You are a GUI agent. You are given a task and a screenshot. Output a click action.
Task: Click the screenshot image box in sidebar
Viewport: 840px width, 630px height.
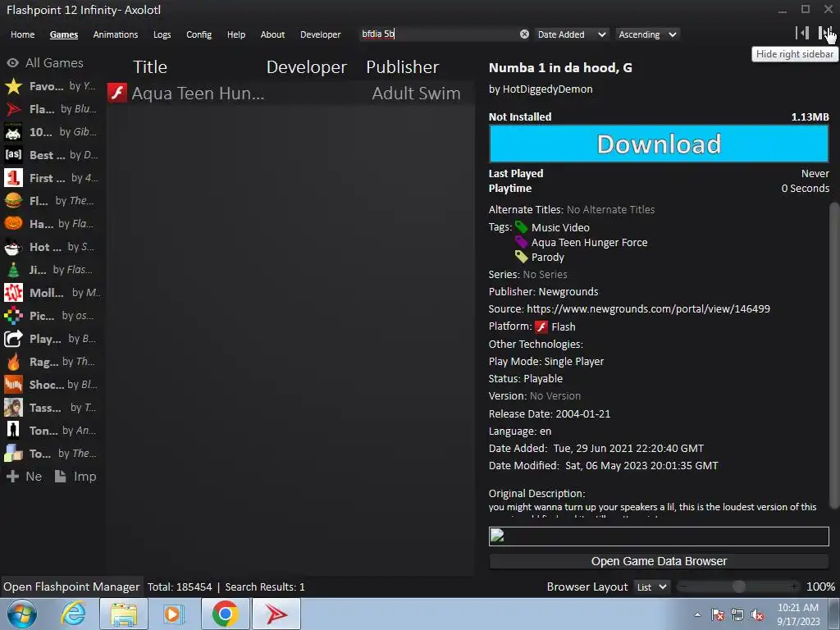[x=659, y=536]
